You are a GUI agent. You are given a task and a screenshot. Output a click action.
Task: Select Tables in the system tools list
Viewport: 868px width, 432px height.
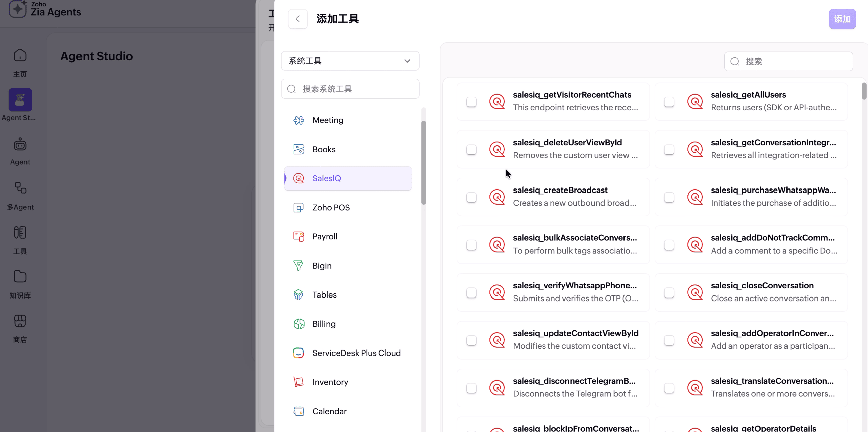click(348, 295)
